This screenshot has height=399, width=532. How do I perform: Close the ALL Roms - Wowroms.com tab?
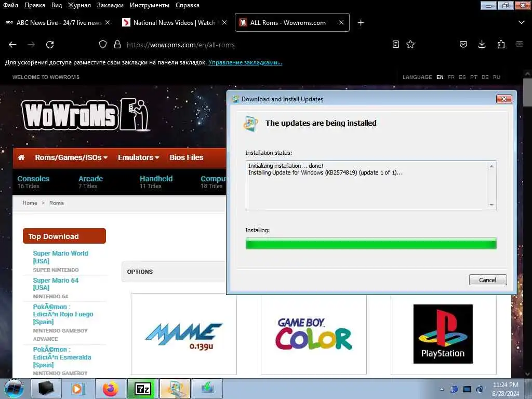[341, 22]
